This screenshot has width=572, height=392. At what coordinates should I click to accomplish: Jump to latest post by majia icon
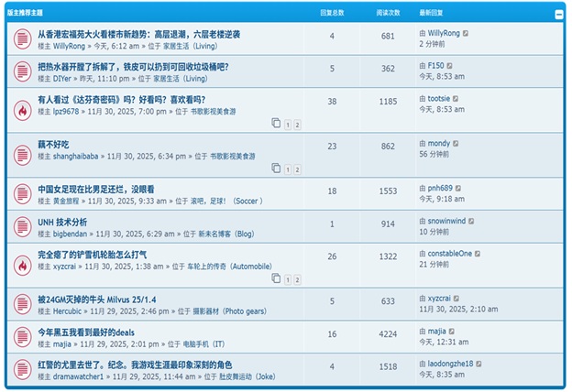[x=452, y=332]
